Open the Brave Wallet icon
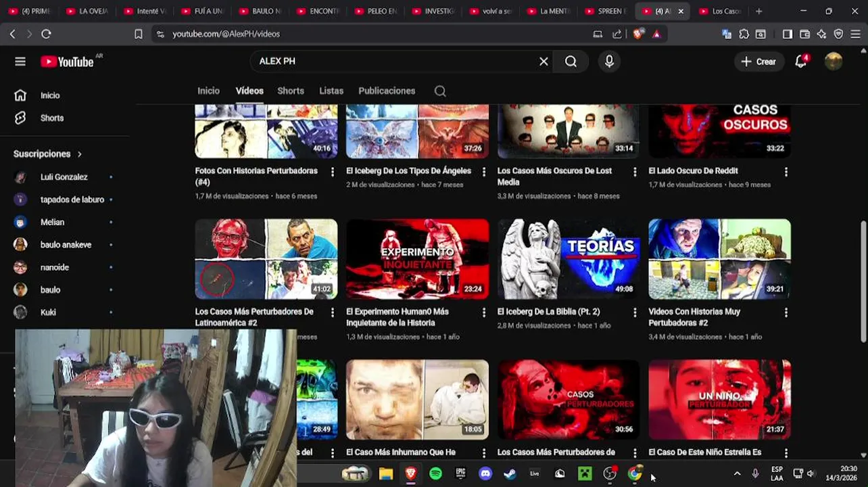This screenshot has height=487, width=868. click(x=804, y=34)
